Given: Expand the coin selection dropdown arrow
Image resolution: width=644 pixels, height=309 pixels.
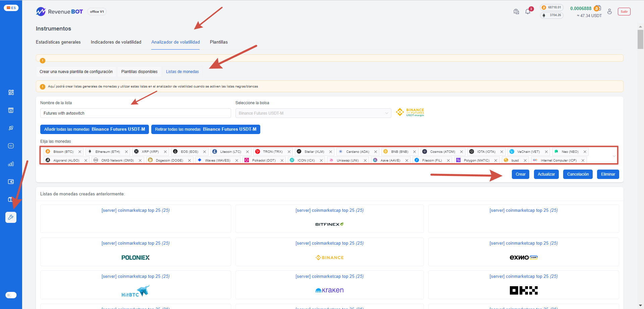Looking at the screenshot, I should (x=614, y=156).
